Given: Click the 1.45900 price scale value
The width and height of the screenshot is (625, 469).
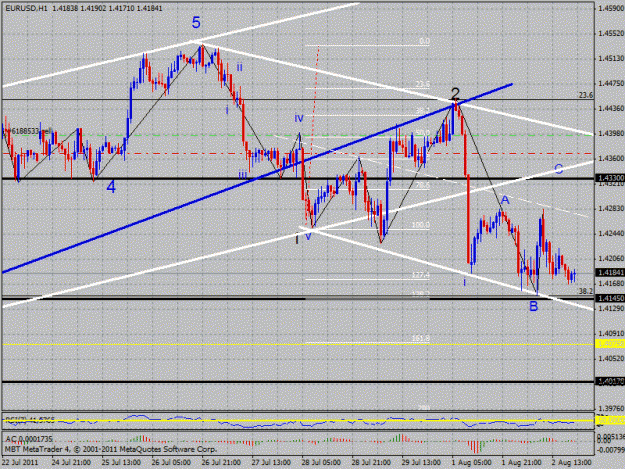Looking at the screenshot, I should pyautogui.click(x=611, y=8).
